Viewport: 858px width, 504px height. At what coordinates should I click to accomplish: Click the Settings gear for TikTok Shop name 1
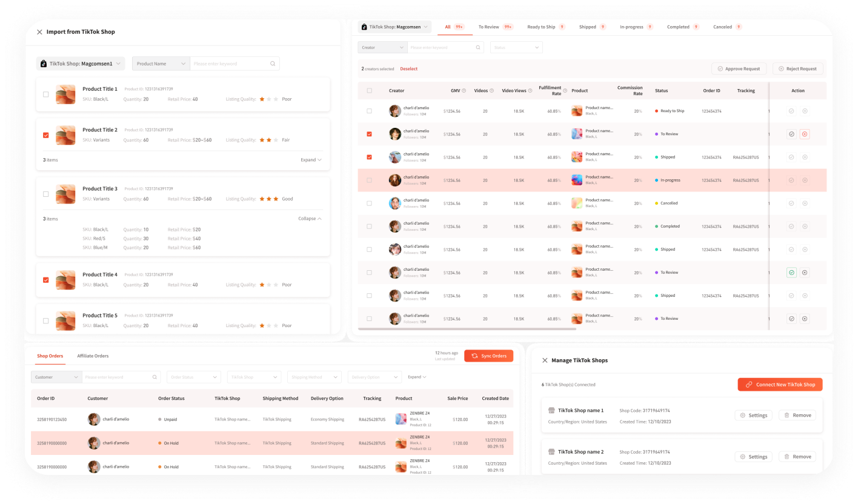click(x=743, y=416)
